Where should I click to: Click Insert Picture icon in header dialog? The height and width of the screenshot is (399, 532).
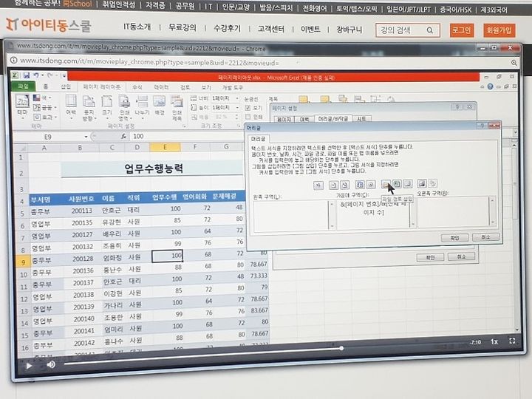pyautogui.click(x=422, y=183)
